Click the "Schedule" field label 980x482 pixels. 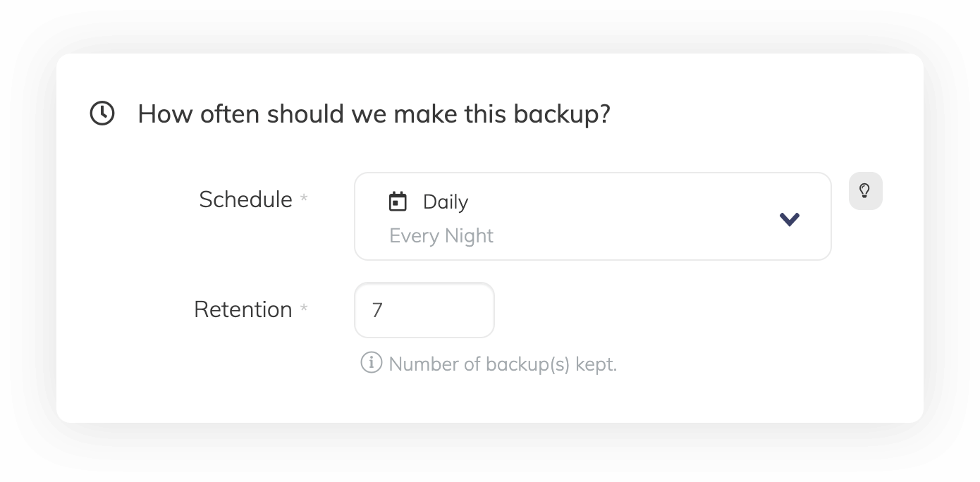(245, 199)
